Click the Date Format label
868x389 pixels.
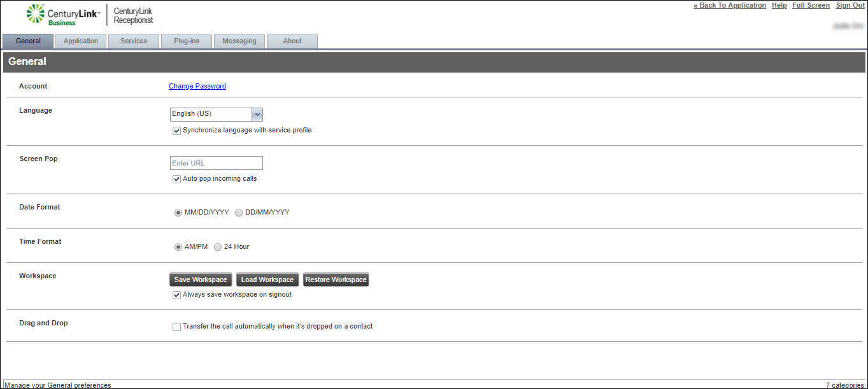(x=39, y=207)
